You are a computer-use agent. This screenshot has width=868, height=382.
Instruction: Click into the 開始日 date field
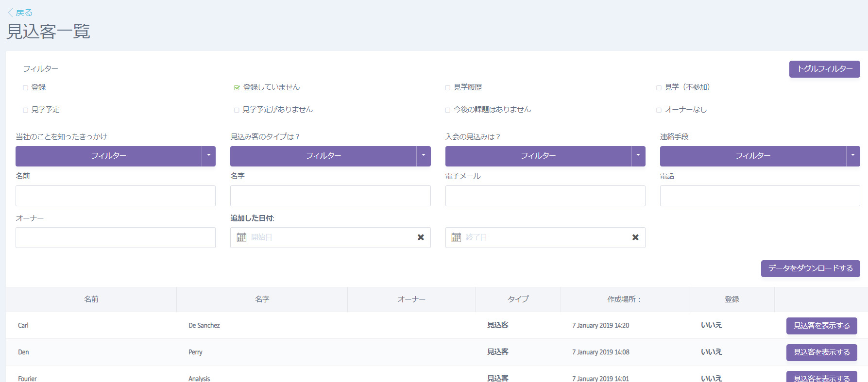[330, 237]
